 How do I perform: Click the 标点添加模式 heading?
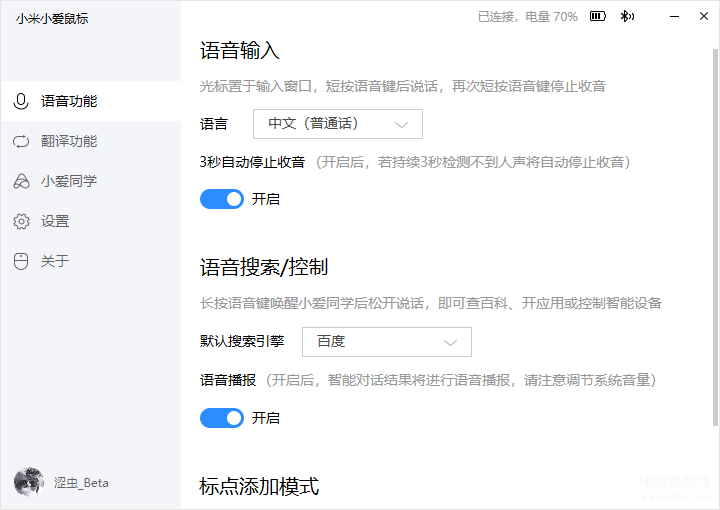tap(259, 486)
